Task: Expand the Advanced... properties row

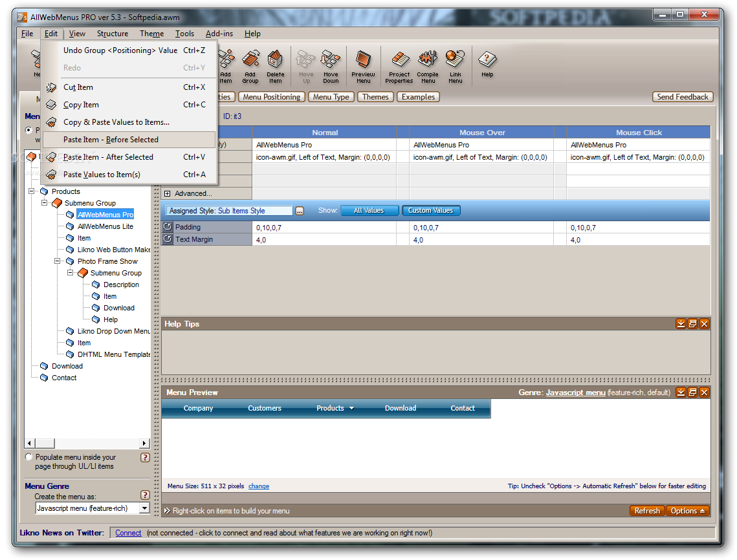Action: point(168,193)
